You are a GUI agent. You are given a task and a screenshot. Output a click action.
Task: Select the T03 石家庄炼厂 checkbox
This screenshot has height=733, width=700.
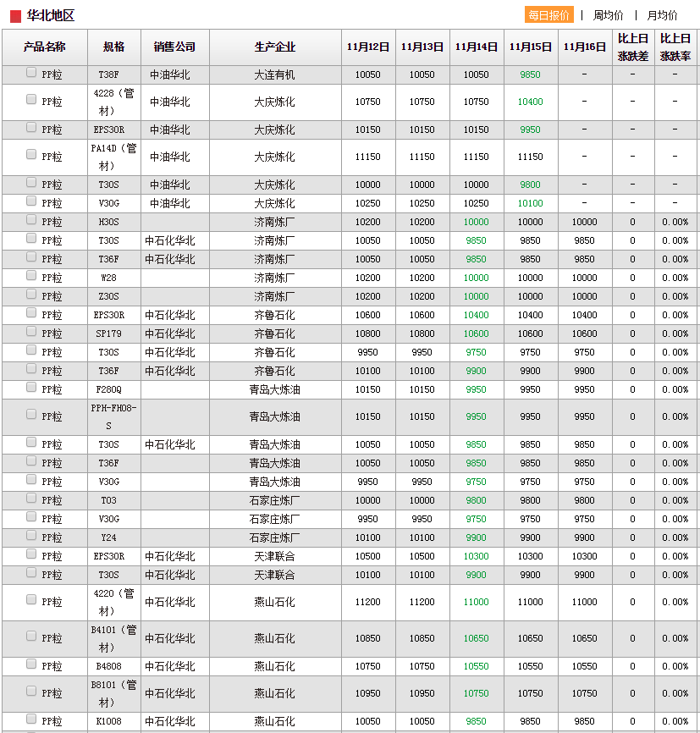point(31,499)
